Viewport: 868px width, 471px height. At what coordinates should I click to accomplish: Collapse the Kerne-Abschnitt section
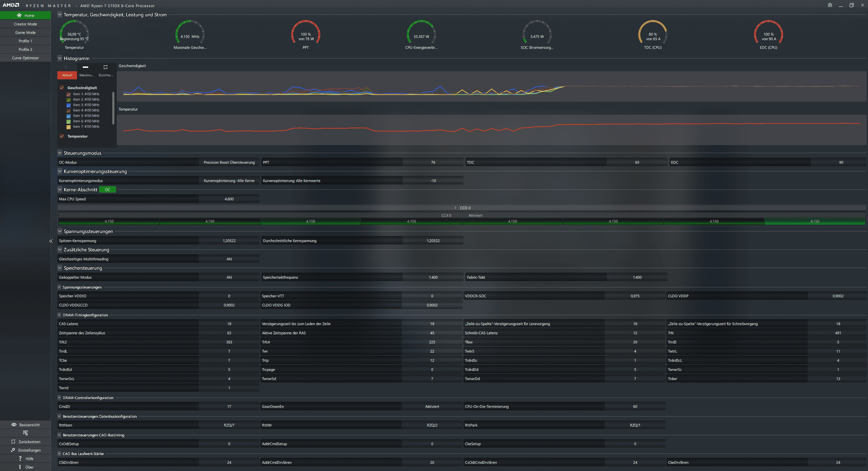[60, 190]
